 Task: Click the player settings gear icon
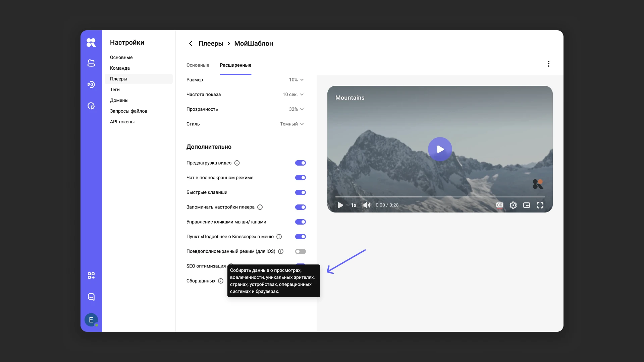[513, 205]
